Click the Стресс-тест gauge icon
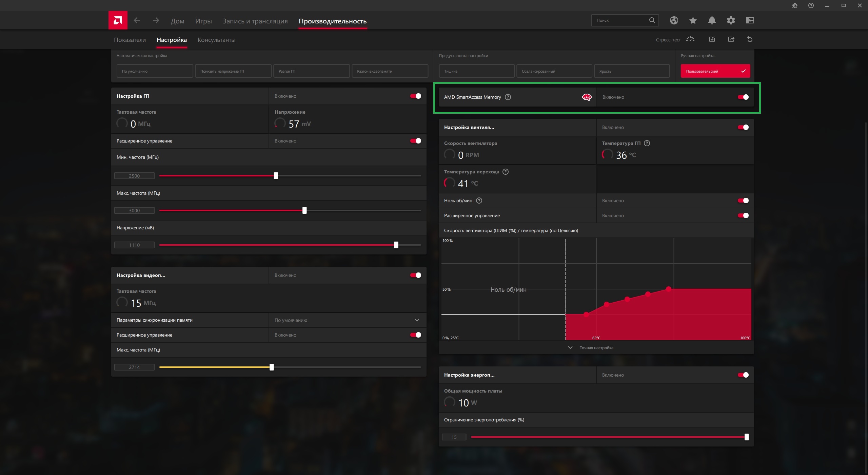Screen dimensions: 868x475 (690, 39)
